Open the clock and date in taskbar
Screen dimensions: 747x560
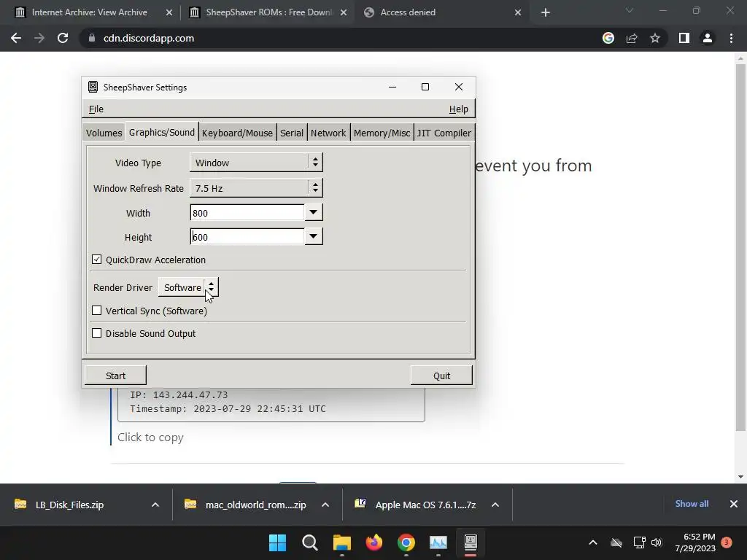pos(695,542)
